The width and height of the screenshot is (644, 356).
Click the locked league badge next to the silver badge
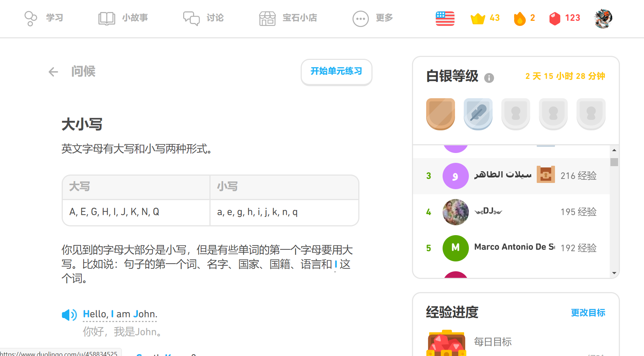(516, 114)
